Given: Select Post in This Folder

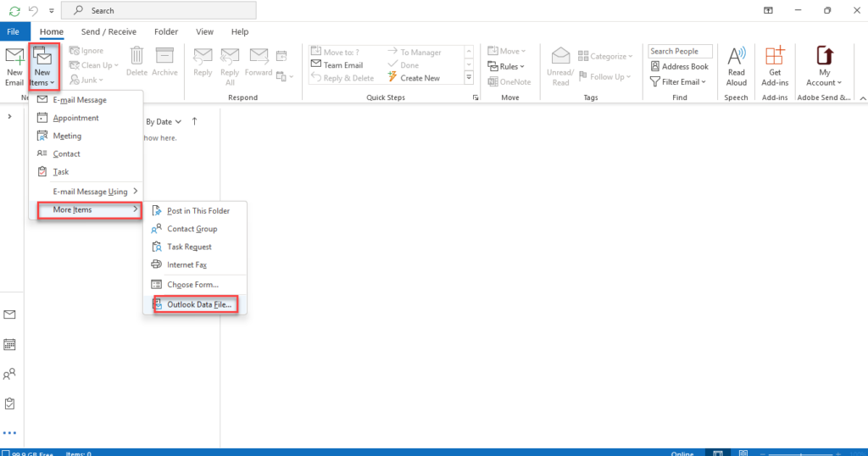Looking at the screenshot, I should tap(195, 211).
